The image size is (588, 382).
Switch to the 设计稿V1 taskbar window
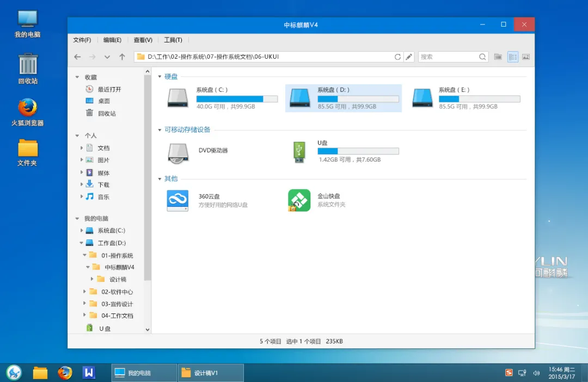(x=211, y=373)
